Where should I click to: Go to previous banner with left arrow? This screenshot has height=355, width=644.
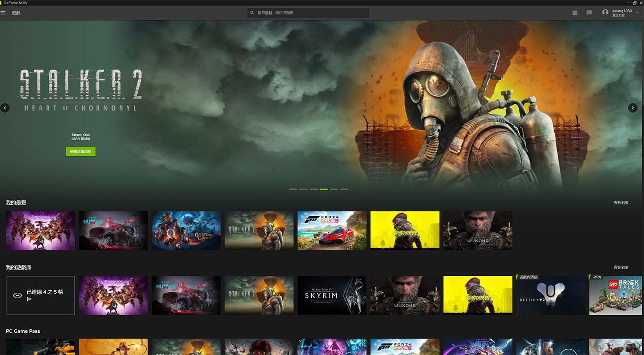pyautogui.click(x=5, y=107)
